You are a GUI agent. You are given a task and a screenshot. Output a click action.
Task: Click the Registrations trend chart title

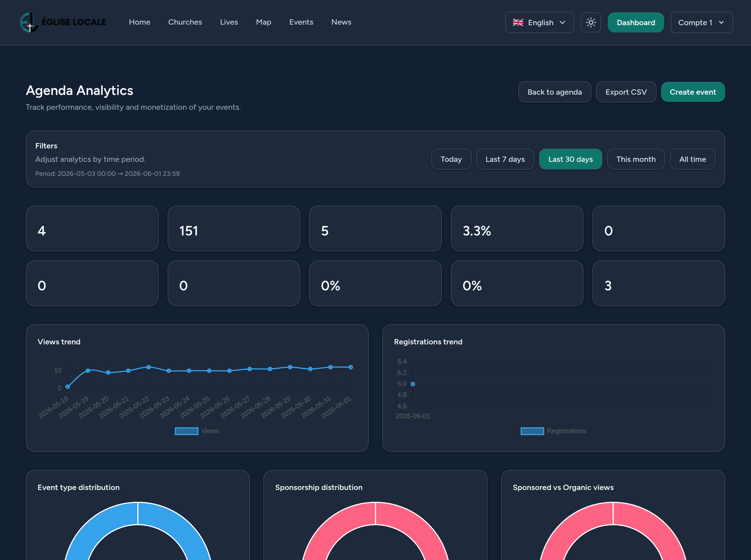point(428,342)
